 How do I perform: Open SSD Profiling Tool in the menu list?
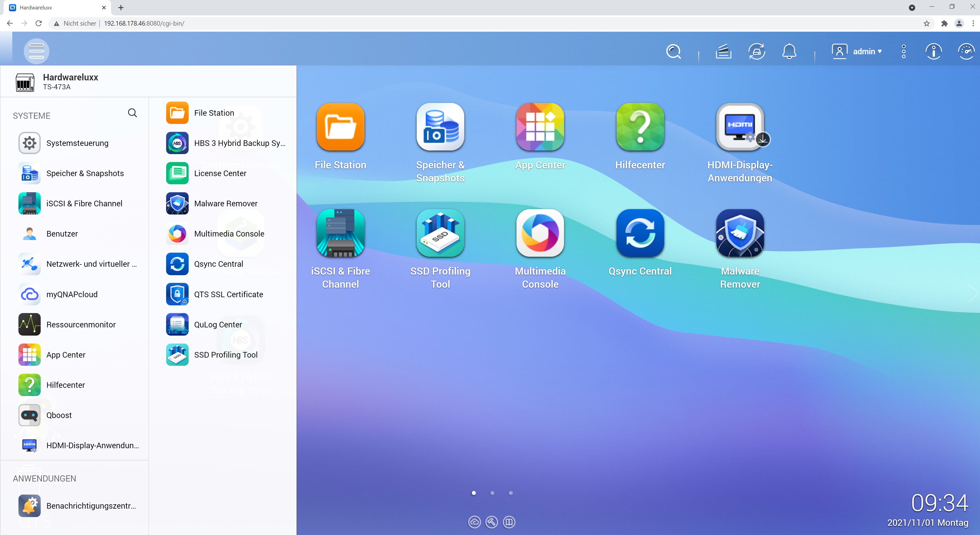point(226,355)
